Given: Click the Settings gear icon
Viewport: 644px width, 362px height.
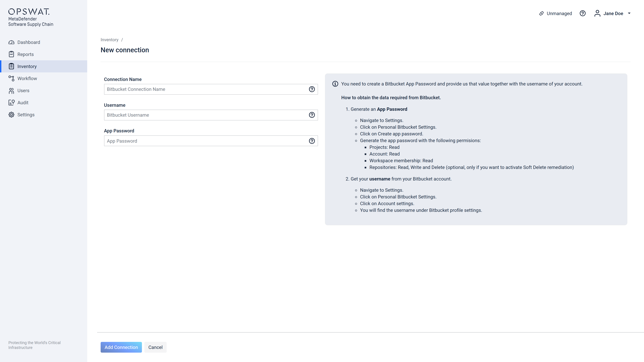Looking at the screenshot, I should (11, 115).
